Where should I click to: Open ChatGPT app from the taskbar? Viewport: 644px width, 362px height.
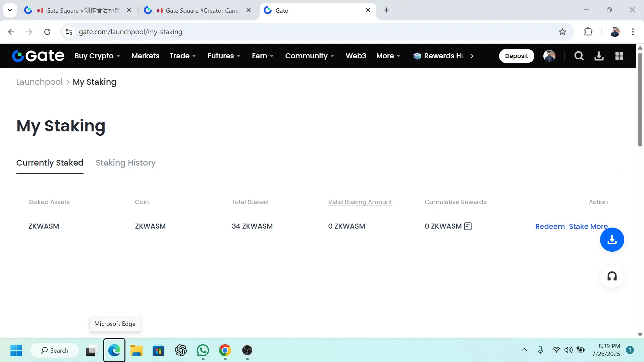click(181, 350)
